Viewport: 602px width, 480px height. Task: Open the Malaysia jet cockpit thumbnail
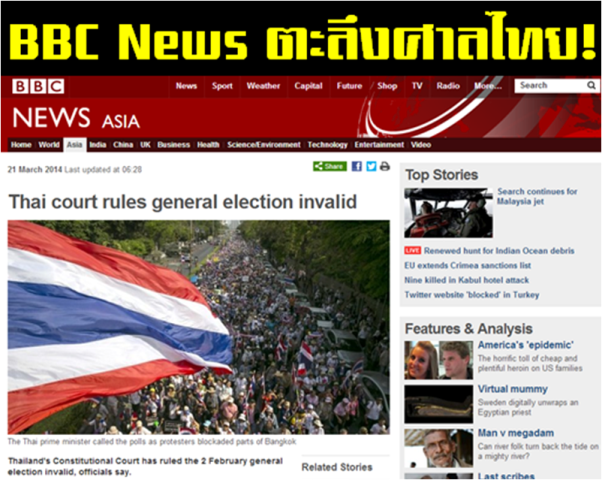pos(448,213)
